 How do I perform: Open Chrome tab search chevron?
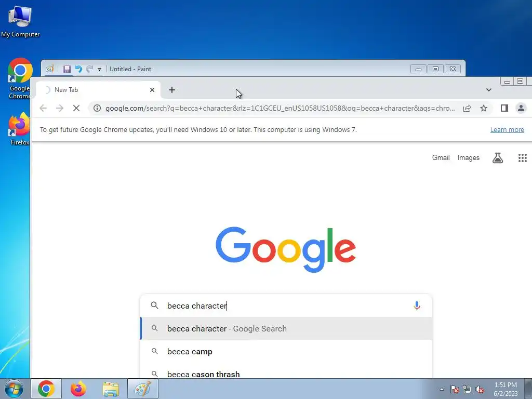[488, 90]
